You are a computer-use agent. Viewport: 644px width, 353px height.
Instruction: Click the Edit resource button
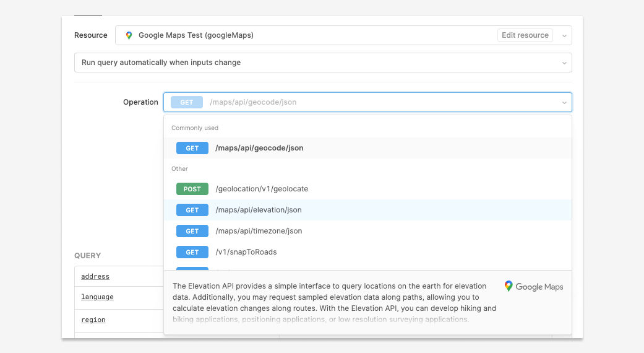point(525,35)
